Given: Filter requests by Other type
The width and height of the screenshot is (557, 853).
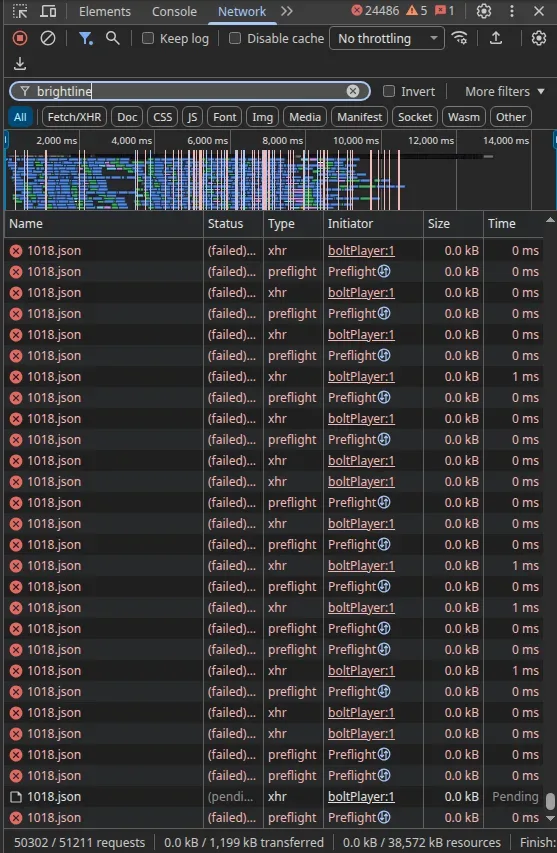Looking at the screenshot, I should coord(511,117).
